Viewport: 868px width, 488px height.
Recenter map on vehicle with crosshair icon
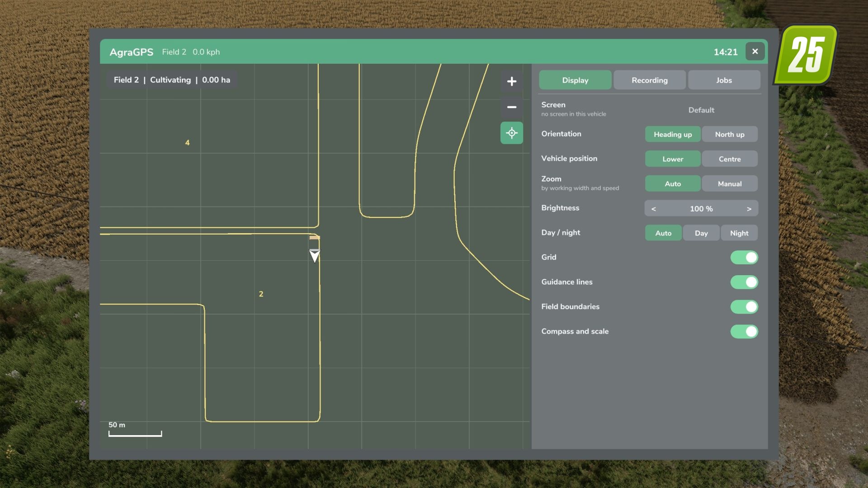point(511,133)
